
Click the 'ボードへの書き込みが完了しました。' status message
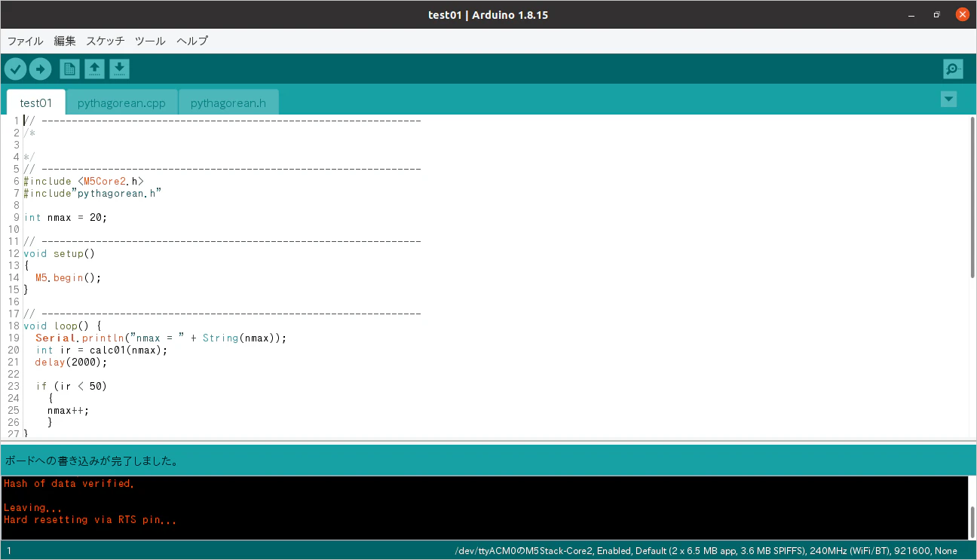tap(92, 461)
